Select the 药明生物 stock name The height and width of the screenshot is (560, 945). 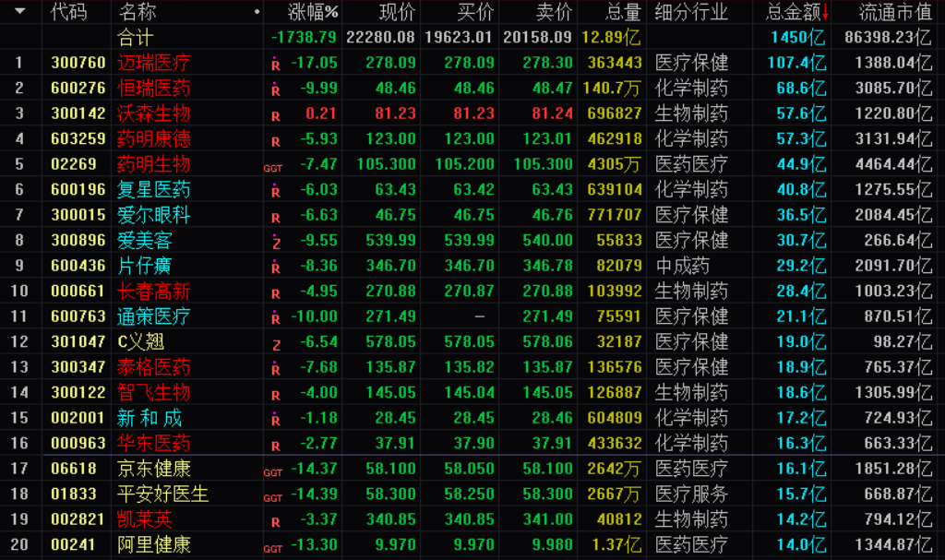(x=154, y=164)
